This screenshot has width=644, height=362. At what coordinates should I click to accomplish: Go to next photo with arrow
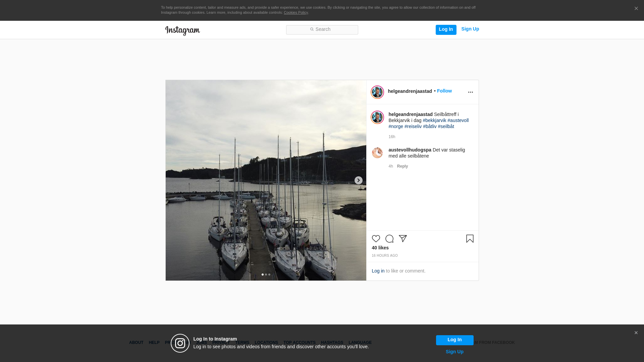pyautogui.click(x=358, y=180)
